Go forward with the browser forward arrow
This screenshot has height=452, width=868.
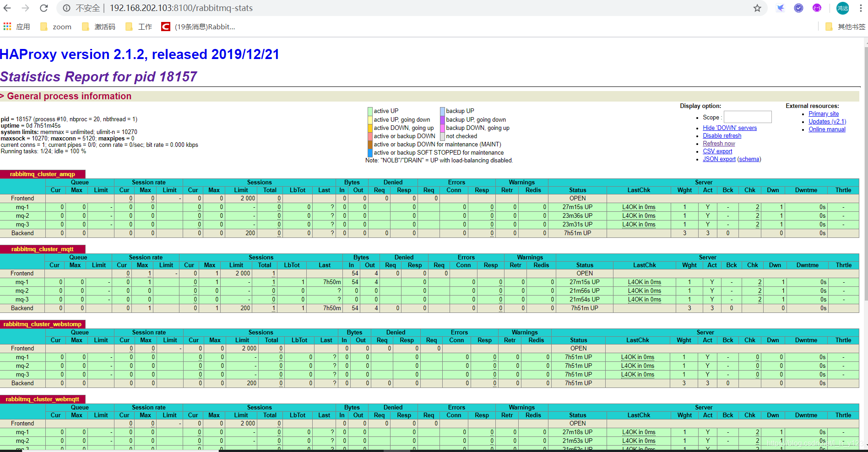click(x=26, y=8)
